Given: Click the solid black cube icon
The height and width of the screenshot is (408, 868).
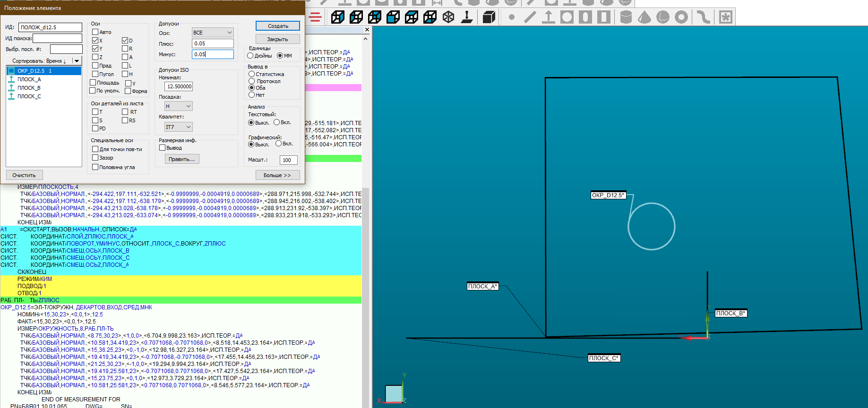Looking at the screenshot, I should coord(489,17).
